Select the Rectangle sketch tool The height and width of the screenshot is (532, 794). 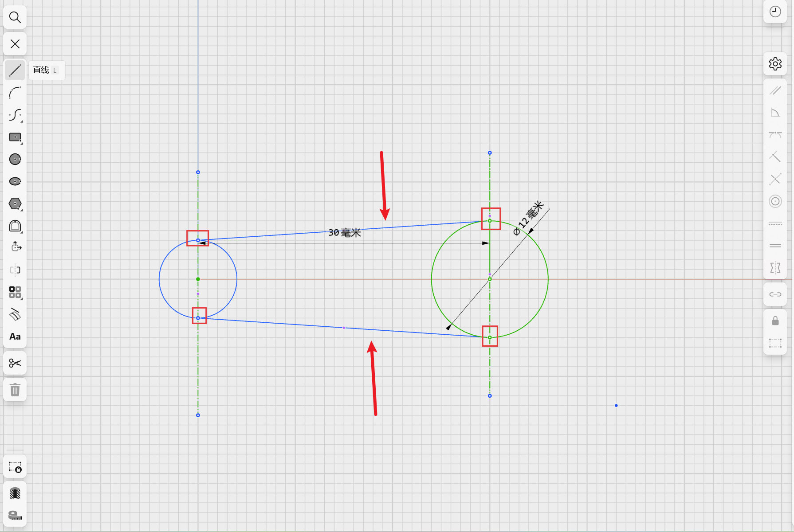point(15,137)
